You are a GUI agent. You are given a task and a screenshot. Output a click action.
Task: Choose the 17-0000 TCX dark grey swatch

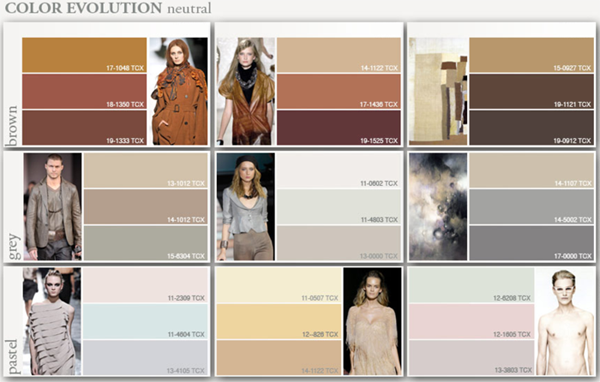532,243
